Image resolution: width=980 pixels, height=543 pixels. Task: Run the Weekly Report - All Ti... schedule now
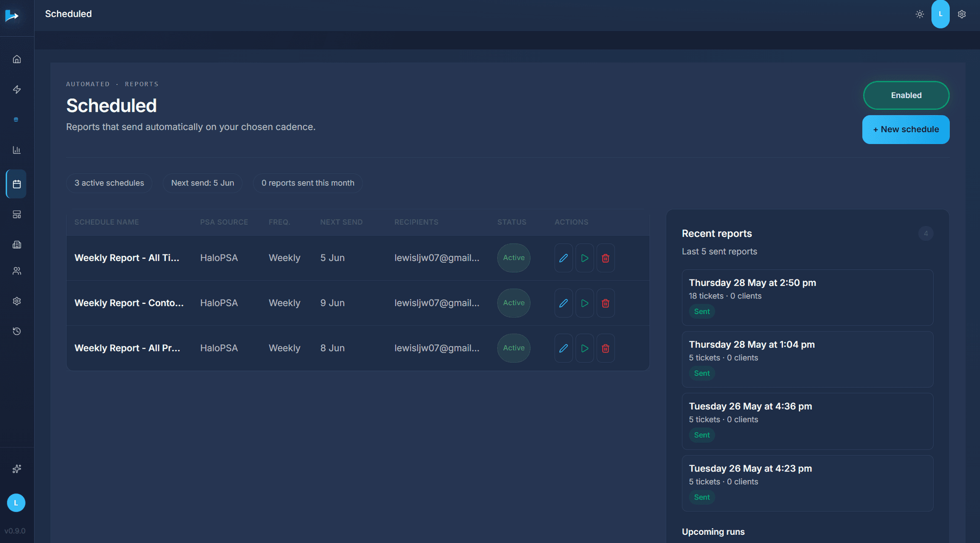(584, 258)
